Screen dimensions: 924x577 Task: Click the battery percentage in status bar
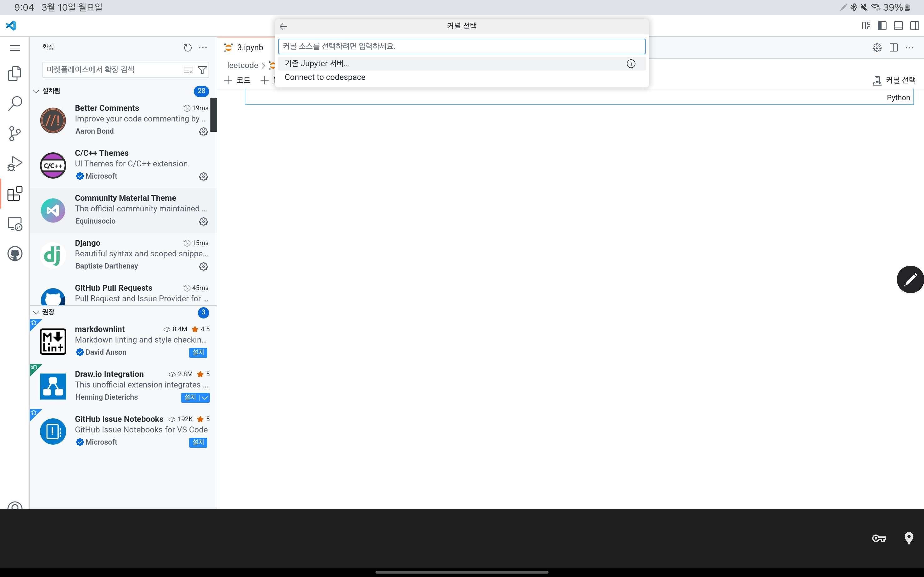pos(893,7)
